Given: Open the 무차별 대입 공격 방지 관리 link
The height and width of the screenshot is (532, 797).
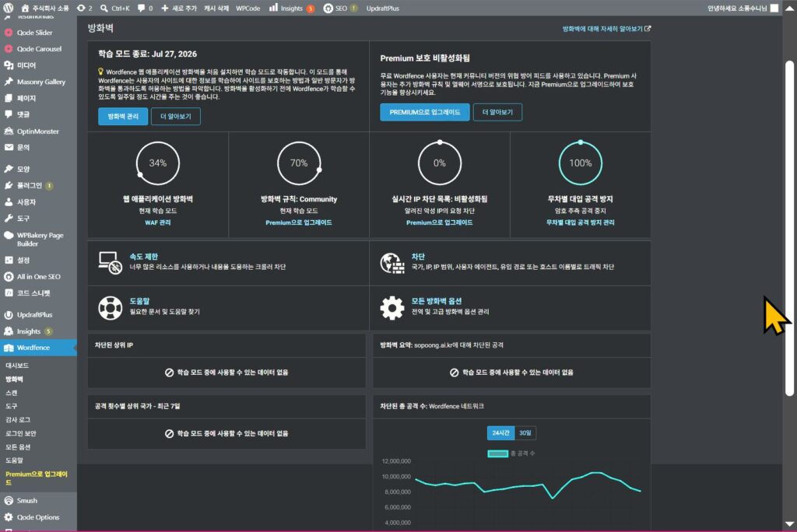Looking at the screenshot, I should pos(580,222).
